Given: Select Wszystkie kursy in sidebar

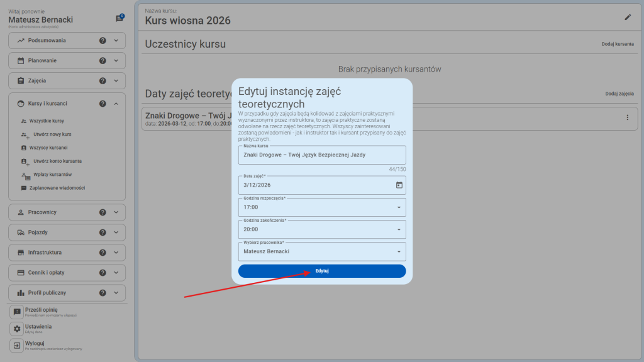Looking at the screenshot, I should pyautogui.click(x=47, y=121).
